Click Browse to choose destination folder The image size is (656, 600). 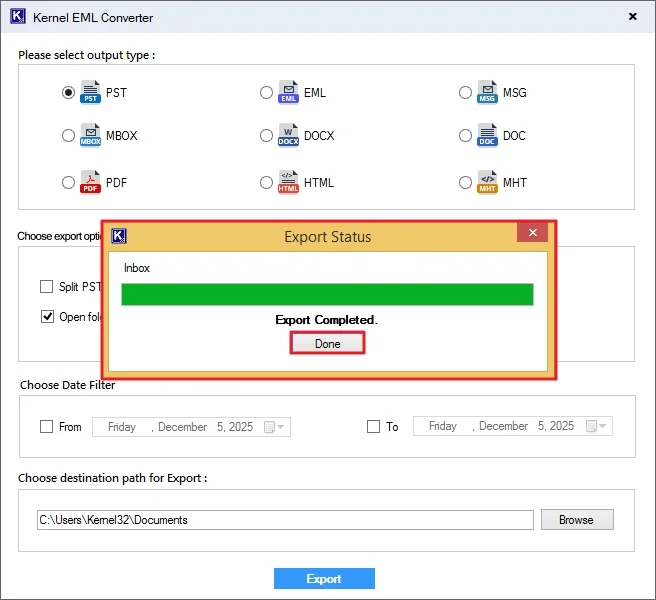pos(576,520)
